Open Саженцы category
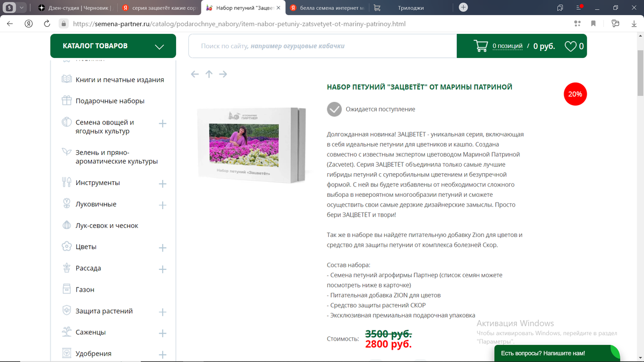Viewport: 644px width, 362px height. [x=91, y=333]
